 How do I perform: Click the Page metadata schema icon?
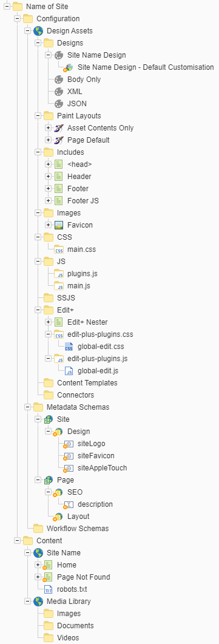pyautogui.click(x=49, y=480)
